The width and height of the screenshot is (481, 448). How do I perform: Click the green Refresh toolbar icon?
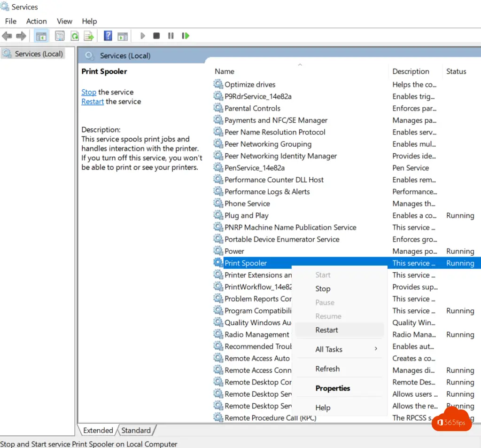pyautogui.click(x=74, y=36)
